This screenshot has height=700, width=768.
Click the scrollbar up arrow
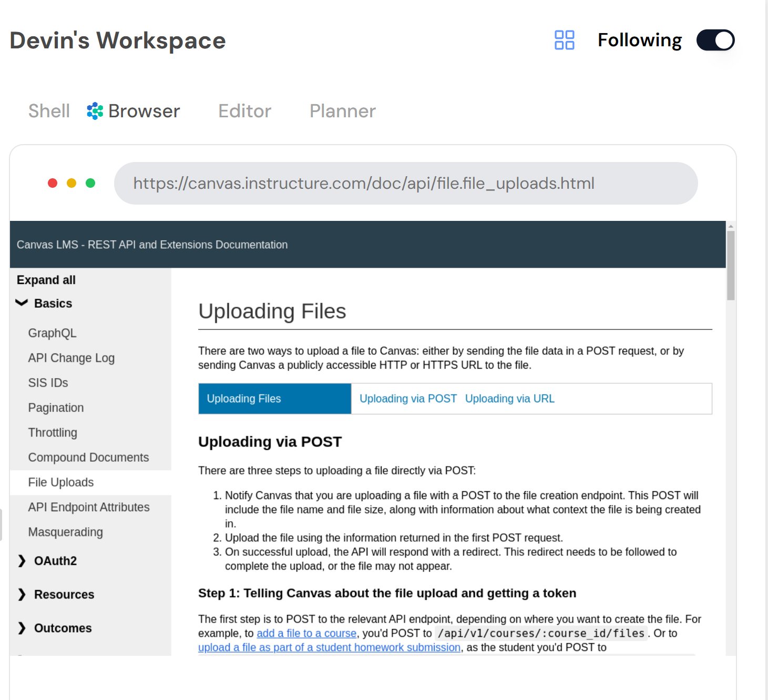point(731,226)
